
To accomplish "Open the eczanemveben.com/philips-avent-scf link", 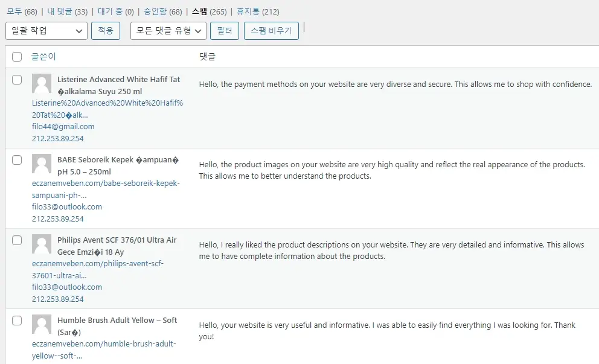I will click(x=98, y=269).
